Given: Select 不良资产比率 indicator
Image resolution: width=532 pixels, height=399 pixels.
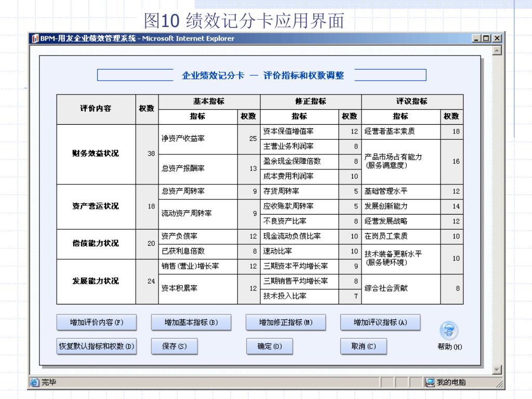Looking at the screenshot, I should tap(299, 221).
